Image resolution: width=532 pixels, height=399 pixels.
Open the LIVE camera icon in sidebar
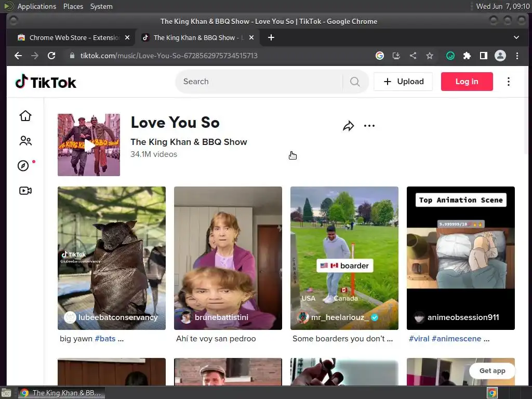pyautogui.click(x=25, y=191)
